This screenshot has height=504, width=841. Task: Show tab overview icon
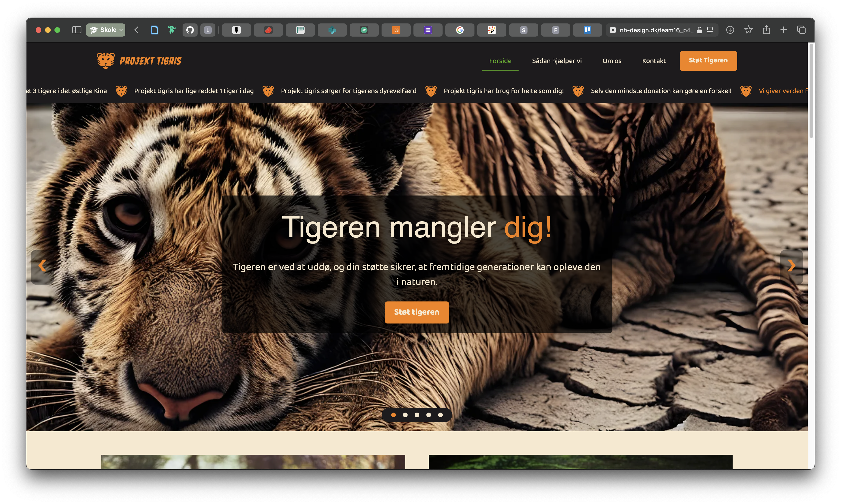tap(801, 30)
